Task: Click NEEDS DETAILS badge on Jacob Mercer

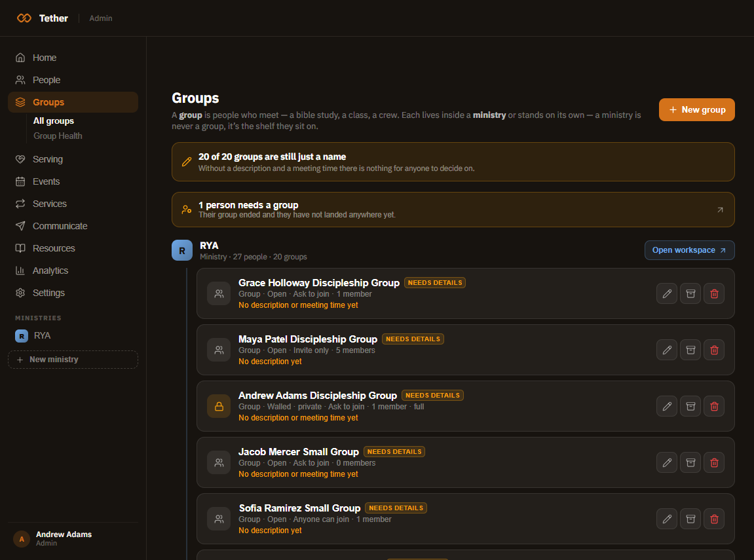Action: [394, 451]
